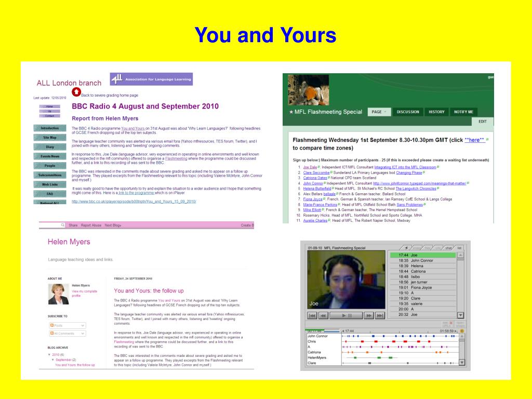The height and width of the screenshot is (399, 532).
Task: Follow the bbc.co.uk iPlayer URL link
Action: 134,202
